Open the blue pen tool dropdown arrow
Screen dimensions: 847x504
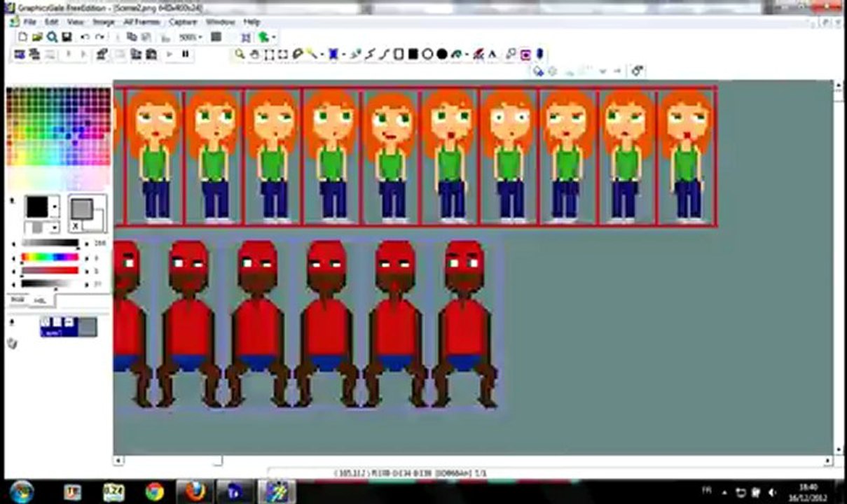(x=344, y=54)
